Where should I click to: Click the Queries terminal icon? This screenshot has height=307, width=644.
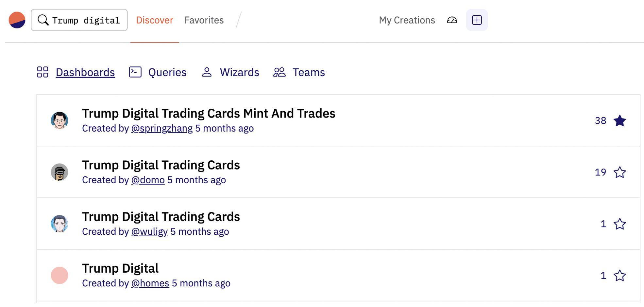pyautogui.click(x=135, y=72)
